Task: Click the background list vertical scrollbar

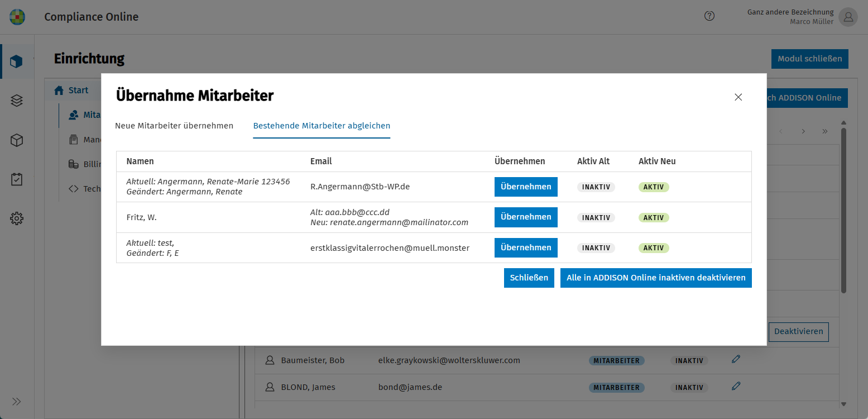Action: [843, 211]
